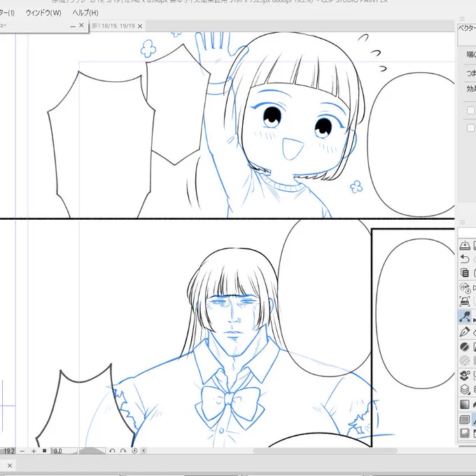Screen dimensions: 476x476
Task: Open the menu ending in ター(I)
Action: pyautogui.click(x=7, y=13)
